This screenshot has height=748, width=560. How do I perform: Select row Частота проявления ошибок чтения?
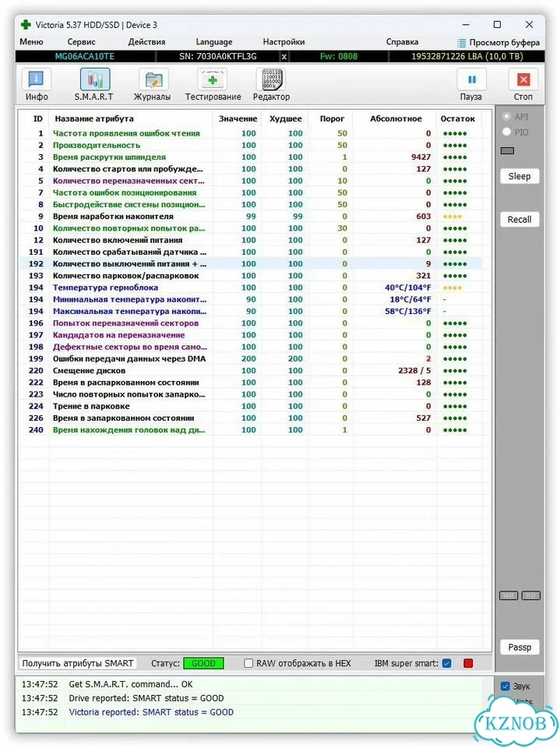[x=251, y=133]
